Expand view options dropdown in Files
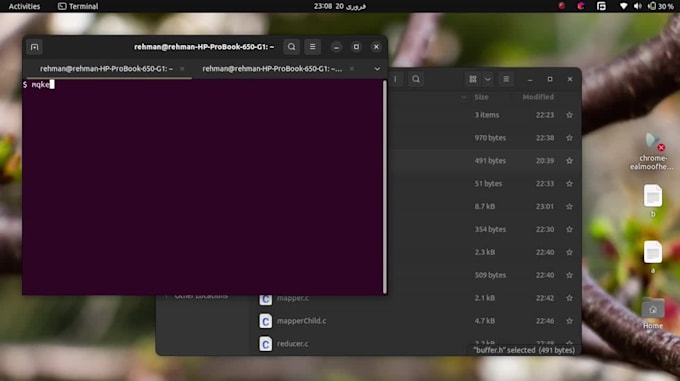 tap(487, 79)
